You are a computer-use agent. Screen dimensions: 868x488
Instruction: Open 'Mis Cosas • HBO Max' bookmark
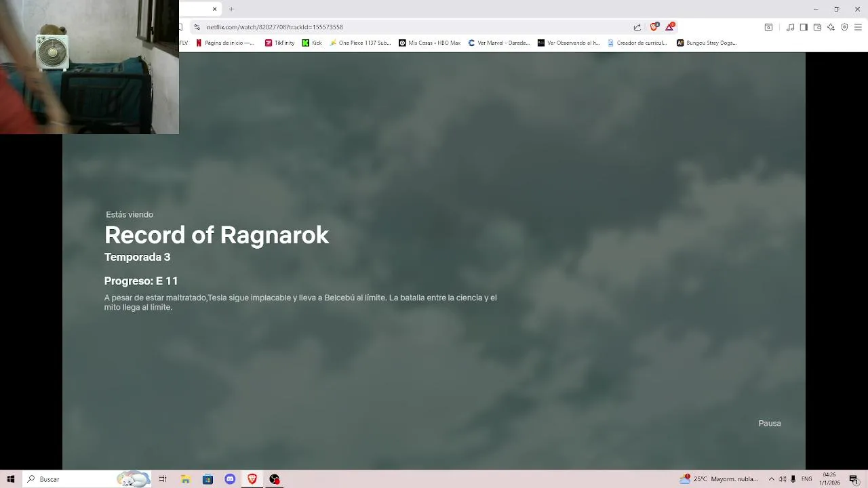coord(429,43)
